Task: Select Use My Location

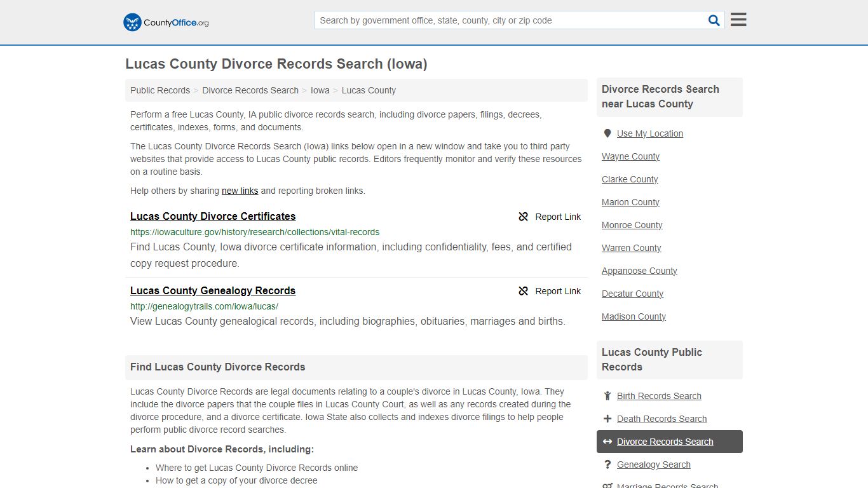Action: coord(650,133)
